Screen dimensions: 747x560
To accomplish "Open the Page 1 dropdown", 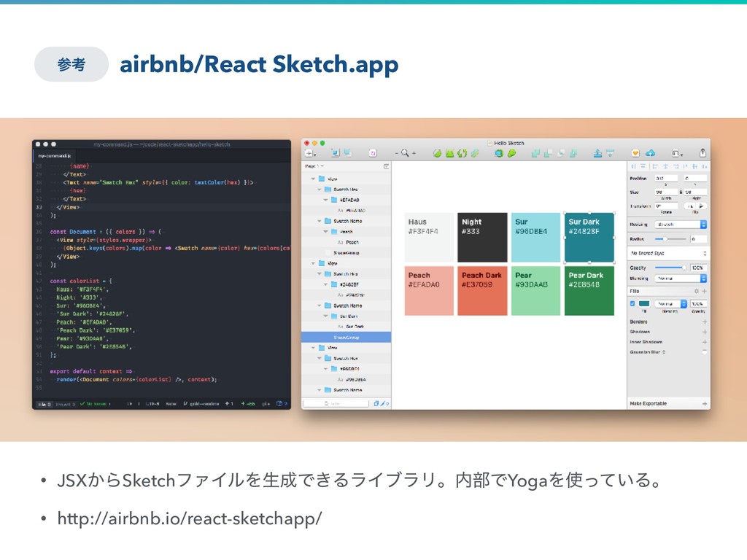I will (x=314, y=166).
